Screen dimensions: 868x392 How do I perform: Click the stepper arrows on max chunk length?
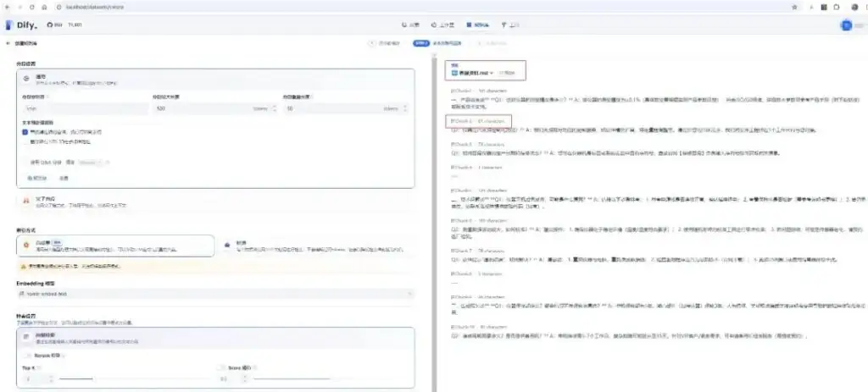click(x=275, y=108)
